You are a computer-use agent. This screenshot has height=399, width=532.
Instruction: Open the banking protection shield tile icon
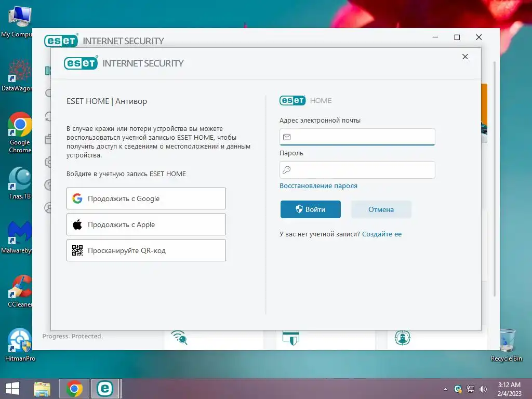pos(291,338)
